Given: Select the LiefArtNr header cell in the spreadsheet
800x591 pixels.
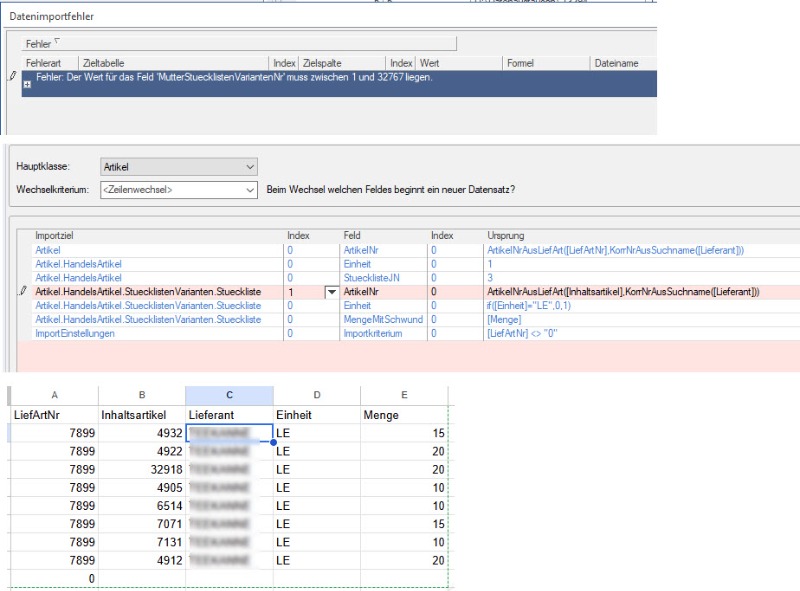Looking at the screenshot, I should coord(54,415).
